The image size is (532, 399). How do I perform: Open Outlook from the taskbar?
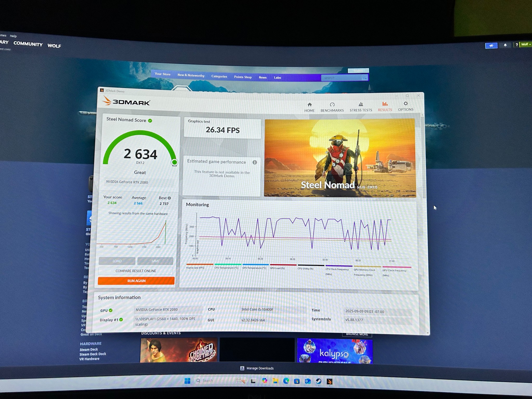308,381
